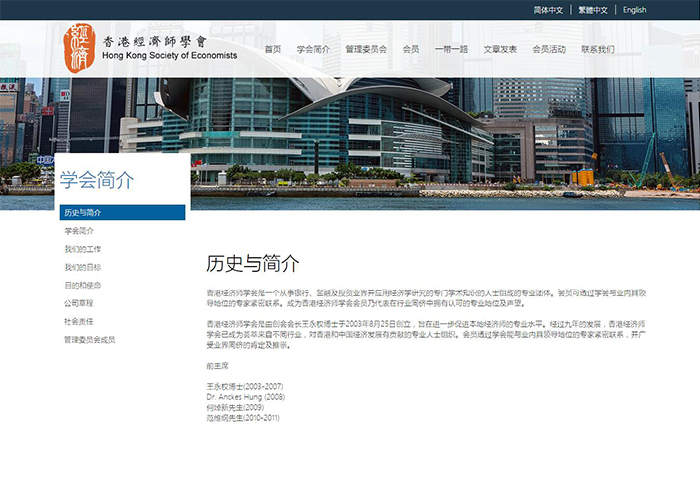This screenshot has height=500, width=700.
Task: Click the orange Hong Kong Society of Economists logo
Action: [x=81, y=44]
